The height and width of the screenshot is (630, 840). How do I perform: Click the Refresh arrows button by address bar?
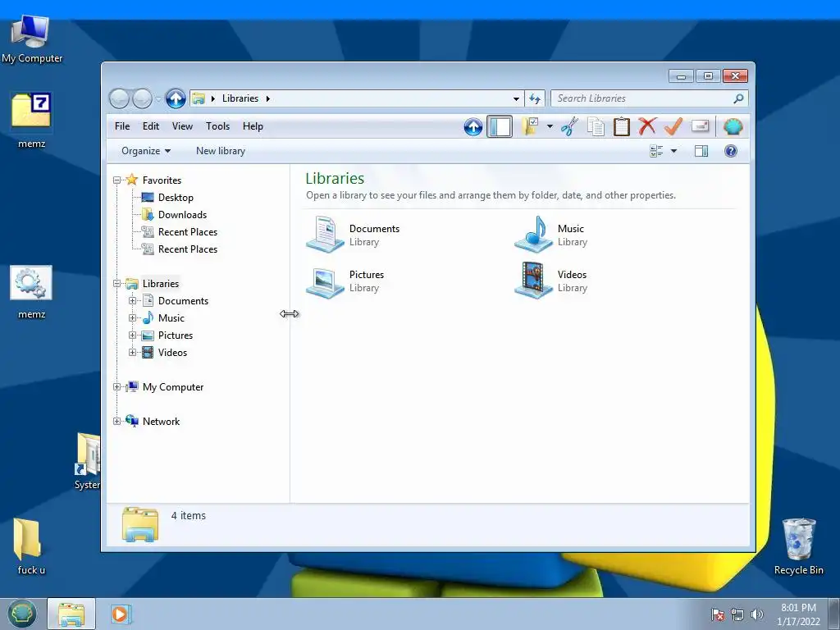point(535,98)
